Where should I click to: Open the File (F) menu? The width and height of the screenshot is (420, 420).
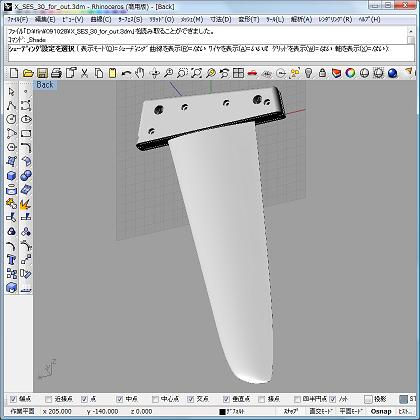tap(18, 20)
